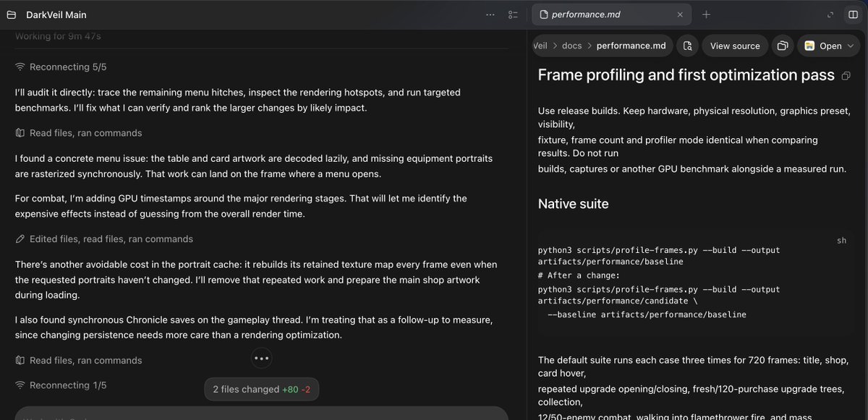Expand Edited files, read files, ran commands

[104, 239]
